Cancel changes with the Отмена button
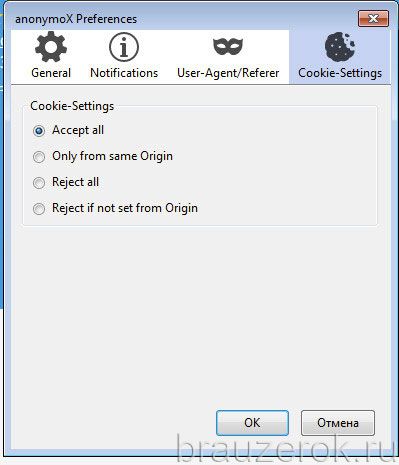The width and height of the screenshot is (399, 465). 338,423
